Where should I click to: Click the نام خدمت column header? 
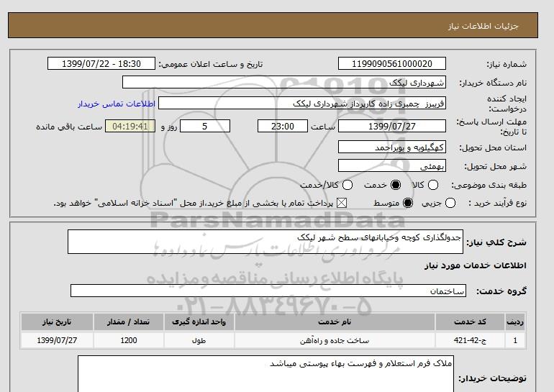[335, 322]
